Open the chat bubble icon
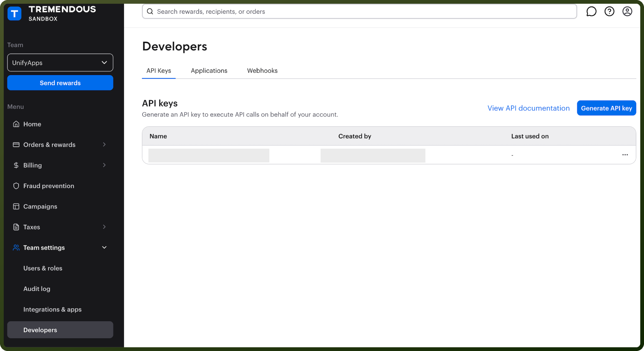 pyautogui.click(x=591, y=12)
